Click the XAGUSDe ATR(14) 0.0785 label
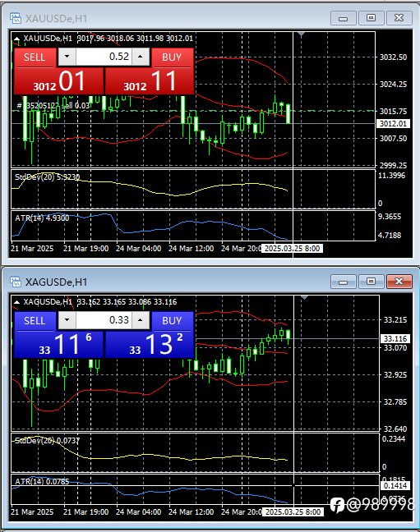Screen dimensions: 420x532 click(42, 481)
